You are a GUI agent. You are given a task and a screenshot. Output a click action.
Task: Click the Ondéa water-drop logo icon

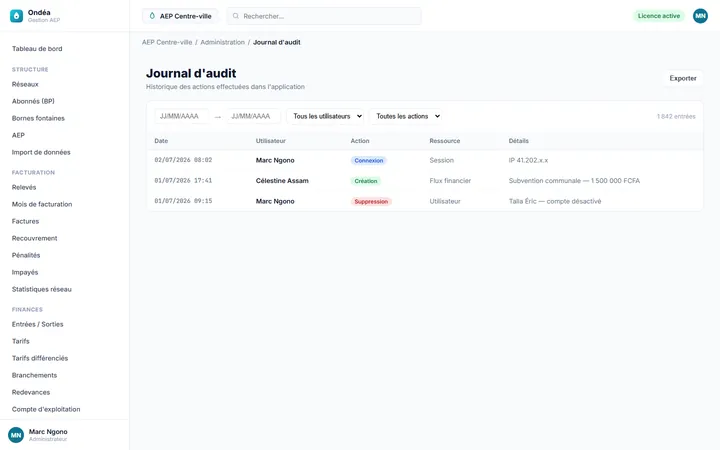pyautogui.click(x=17, y=16)
